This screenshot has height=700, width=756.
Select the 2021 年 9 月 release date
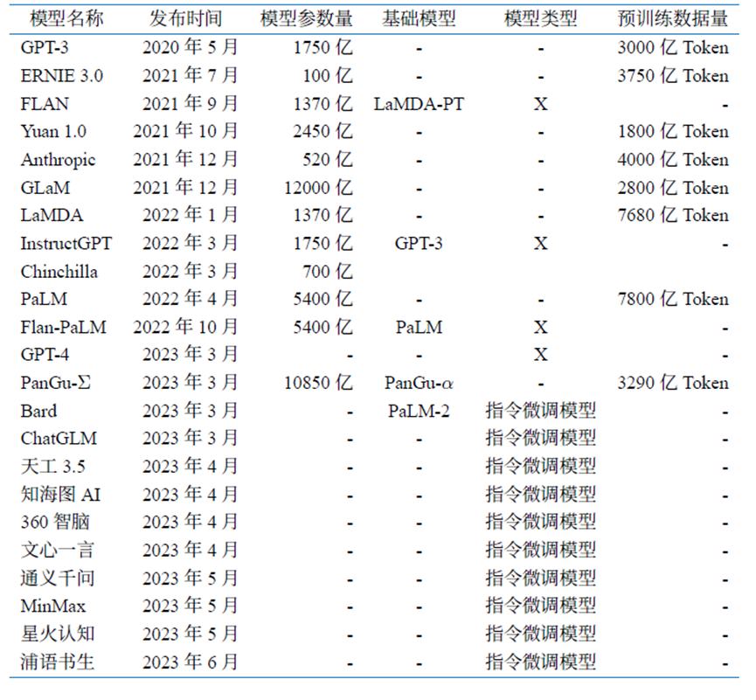(x=191, y=103)
